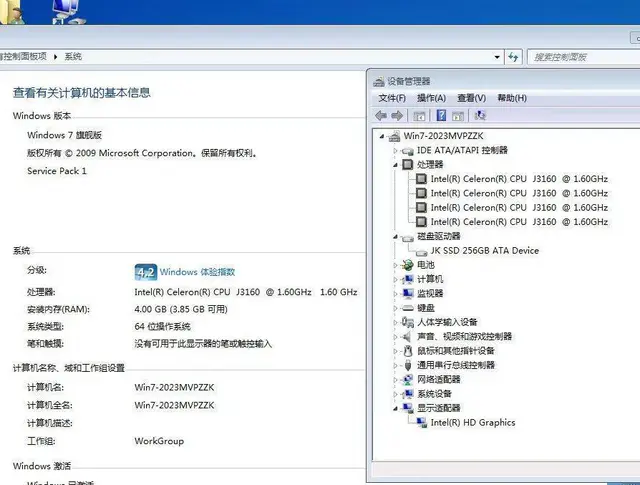Click the Device Manager title bar icon
The width and height of the screenshot is (640, 485).
click(x=379, y=82)
